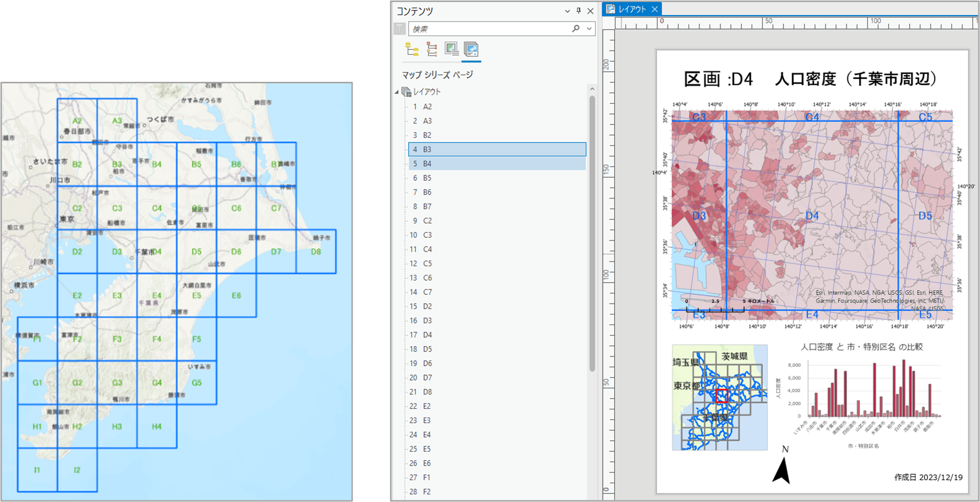The height and width of the screenshot is (502, 980).
Task: Select the List Map Series Pages icon
Action: 471,49
